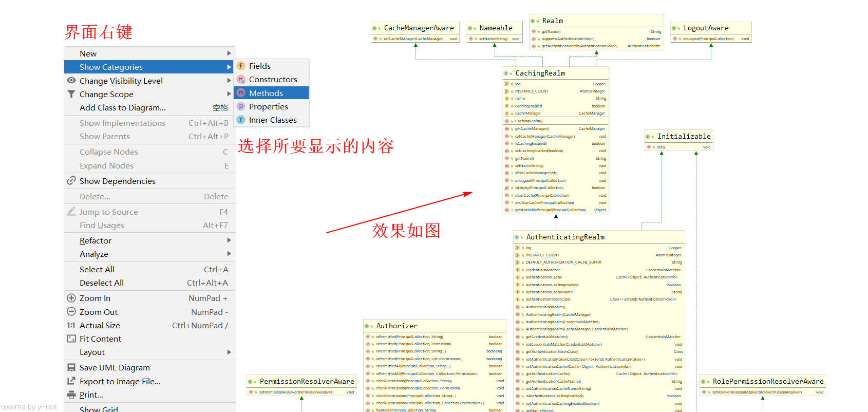Screen dimensions: 868x412
Task: Click the Actual Size 1:1 icon
Action: (x=71, y=325)
